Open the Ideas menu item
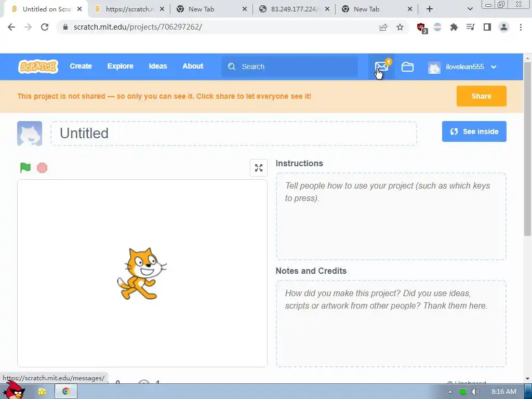 [x=158, y=66]
